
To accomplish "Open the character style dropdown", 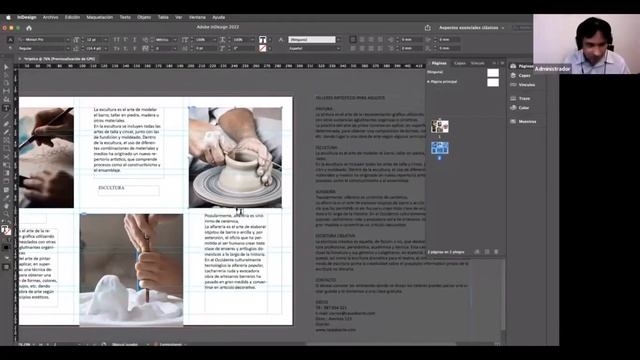I will (x=338, y=40).
